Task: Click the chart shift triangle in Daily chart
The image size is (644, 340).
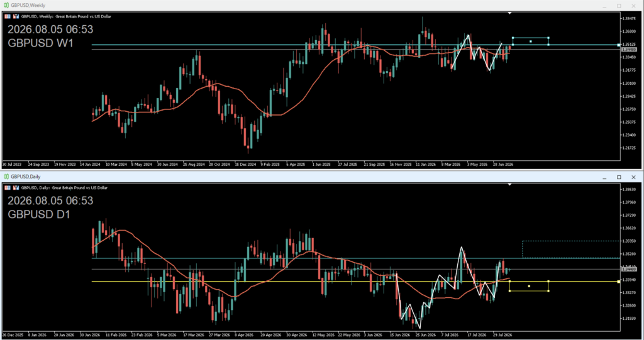Action: point(509,185)
